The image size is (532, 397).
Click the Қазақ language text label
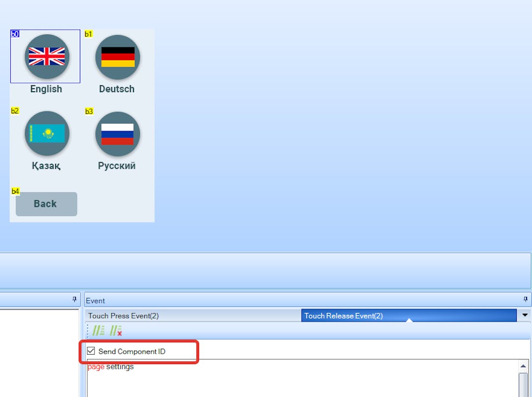click(46, 166)
